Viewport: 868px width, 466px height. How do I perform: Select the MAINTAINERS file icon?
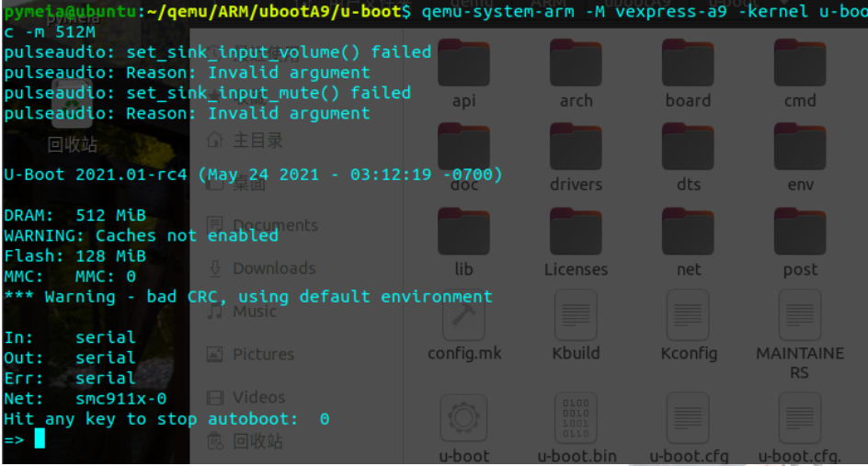point(800,315)
